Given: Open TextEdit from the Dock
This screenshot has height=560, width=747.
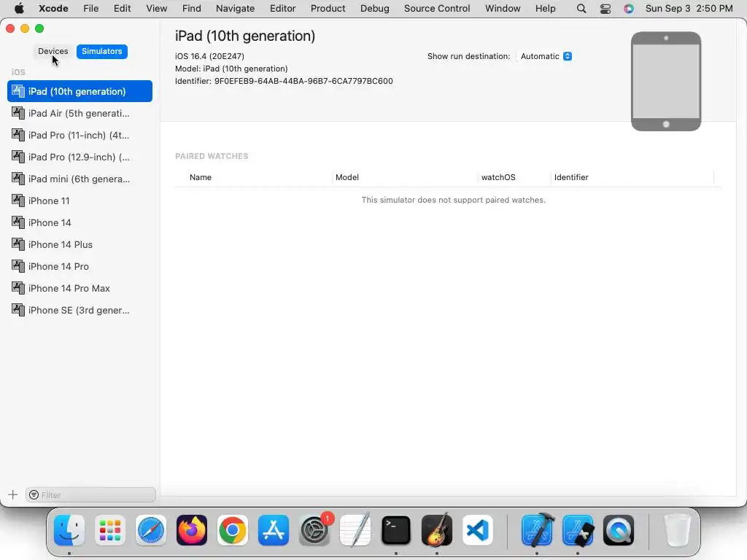Looking at the screenshot, I should pos(355,530).
